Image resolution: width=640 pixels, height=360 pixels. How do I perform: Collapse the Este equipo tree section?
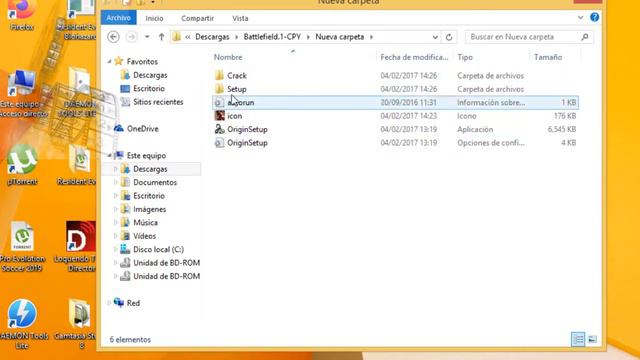[109, 156]
